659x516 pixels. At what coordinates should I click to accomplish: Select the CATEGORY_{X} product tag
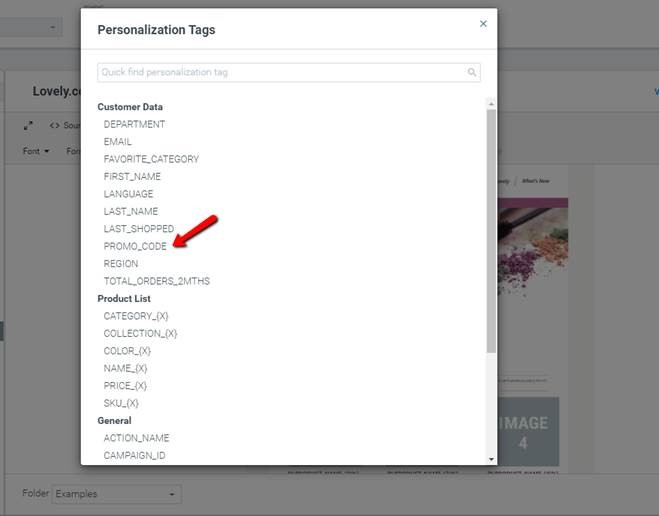[136, 316]
